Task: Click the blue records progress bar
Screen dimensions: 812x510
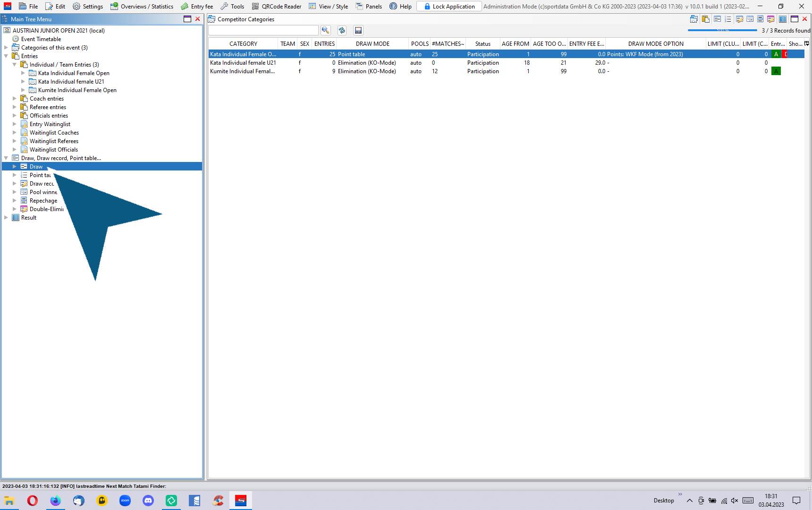Action: [x=722, y=30]
